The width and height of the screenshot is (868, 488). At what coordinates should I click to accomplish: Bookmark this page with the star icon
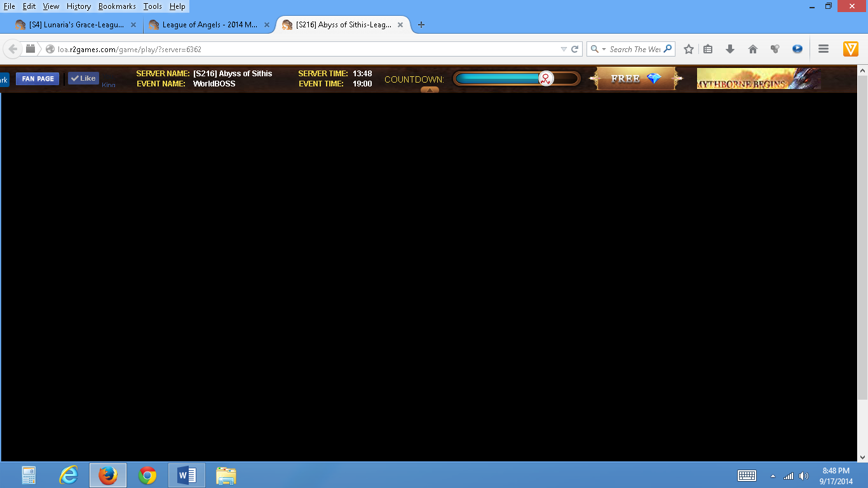coord(689,49)
